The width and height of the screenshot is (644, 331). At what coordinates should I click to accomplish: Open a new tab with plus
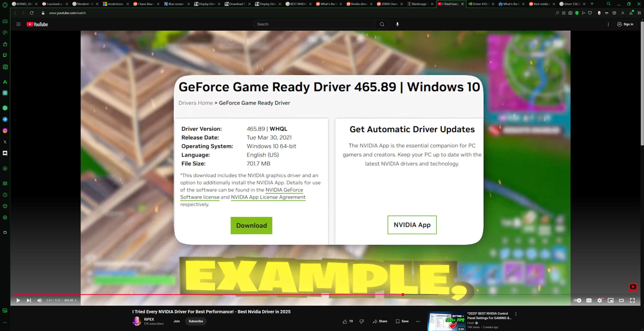pyautogui.click(x=592, y=4)
